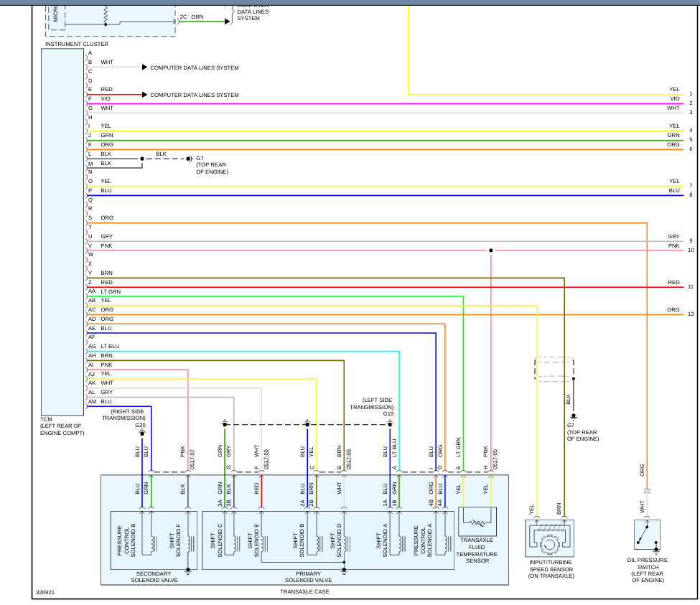Select the G7 ground below the shielded cable

pyautogui.click(x=573, y=416)
